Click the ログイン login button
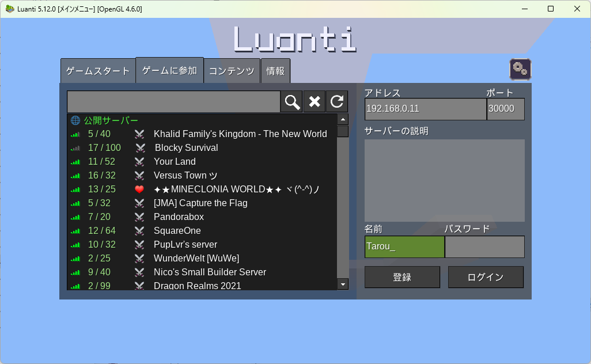Image resolution: width=591 pixels, height=364 pixels. point(486,278)
